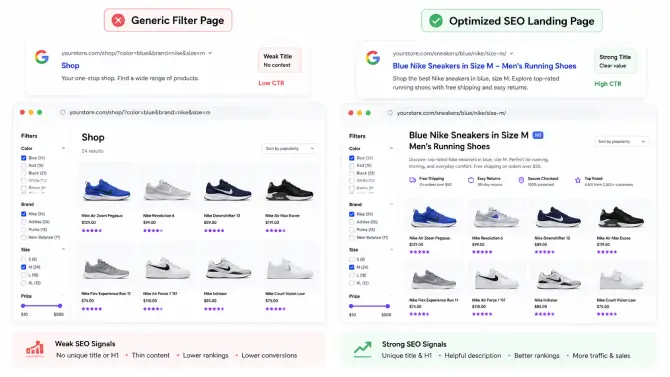Collapse the Size filter section on landing page
The image size is (670, 377).
coord(391,250)
